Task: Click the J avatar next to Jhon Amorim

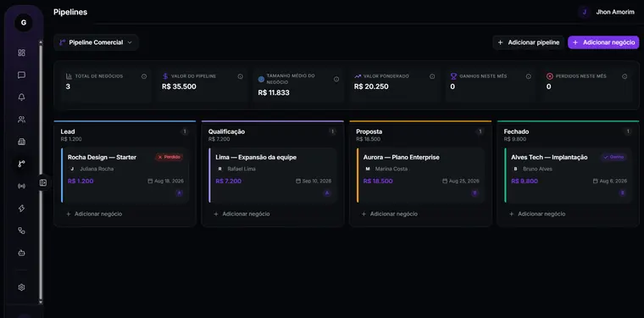Action: tap(584, 13)
